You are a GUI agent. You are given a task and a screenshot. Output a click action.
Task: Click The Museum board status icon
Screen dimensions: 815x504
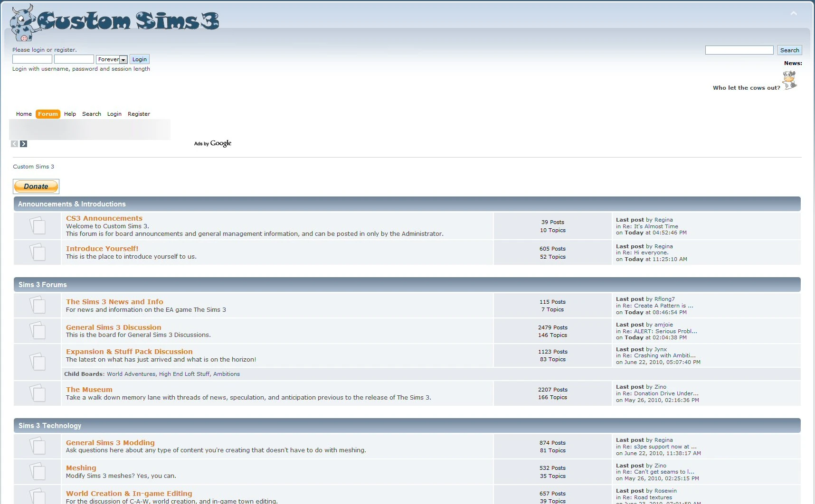click(38, 393)
